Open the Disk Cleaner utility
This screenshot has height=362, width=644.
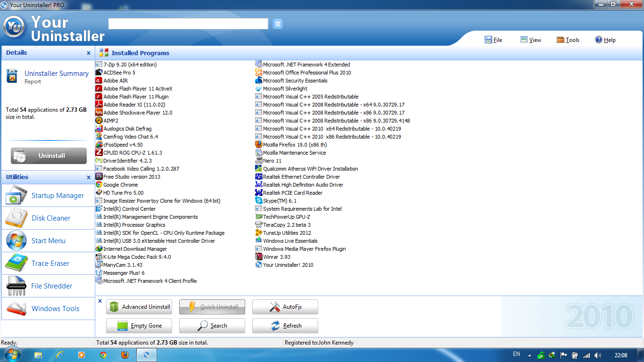click(48, 218)
